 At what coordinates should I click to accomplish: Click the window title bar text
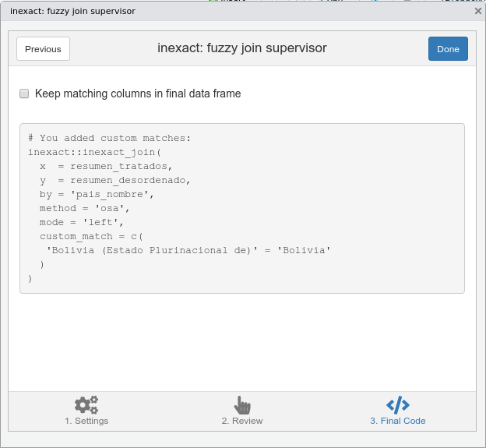(72, 11)
